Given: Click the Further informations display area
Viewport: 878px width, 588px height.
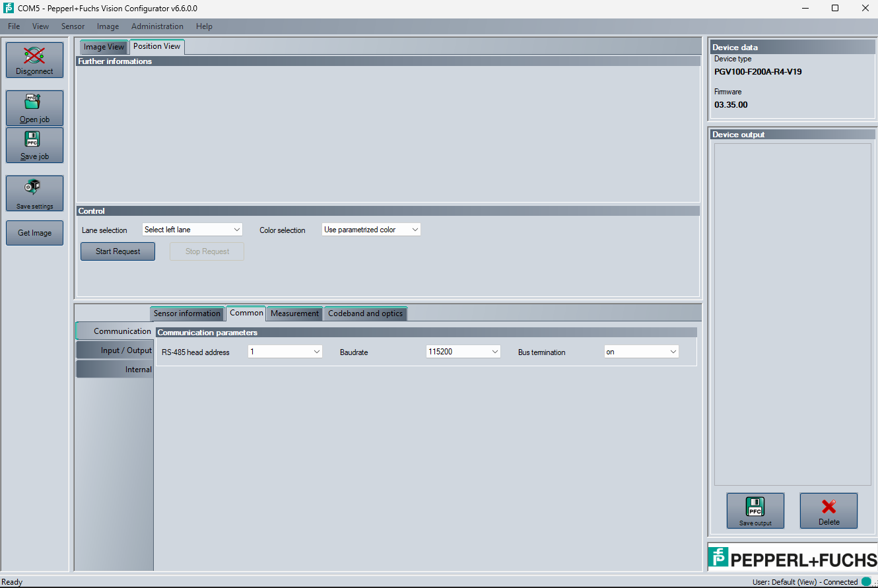Looking at the screenshot, I should [388, 134].
